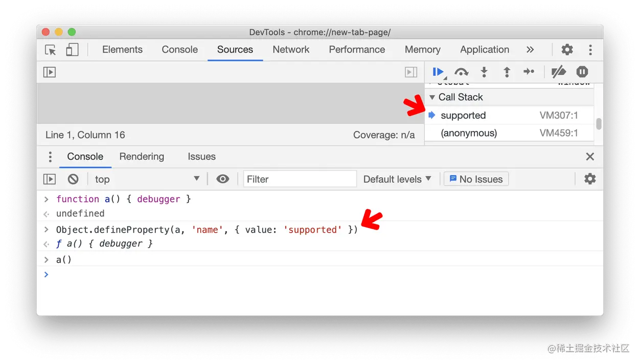Click the Line 1, Column 16 status
This screenshot has width=640, height=364.
[85, 135]
